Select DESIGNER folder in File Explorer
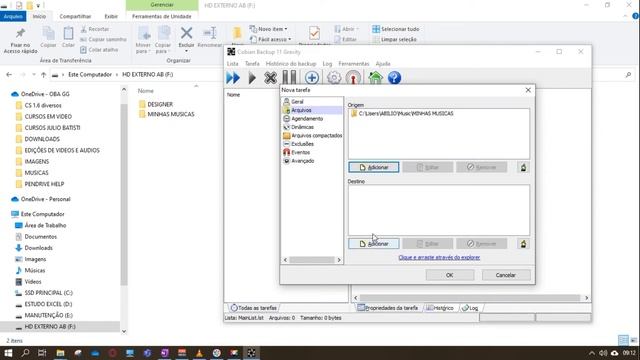 pyautogui.click(x=160, y=104)
